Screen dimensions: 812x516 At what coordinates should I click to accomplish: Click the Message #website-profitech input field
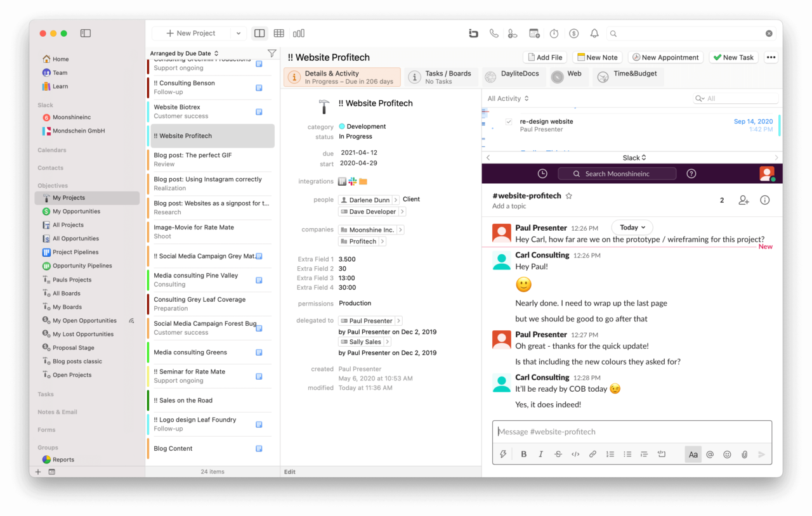pyautogui.click(x=632, y=431)
